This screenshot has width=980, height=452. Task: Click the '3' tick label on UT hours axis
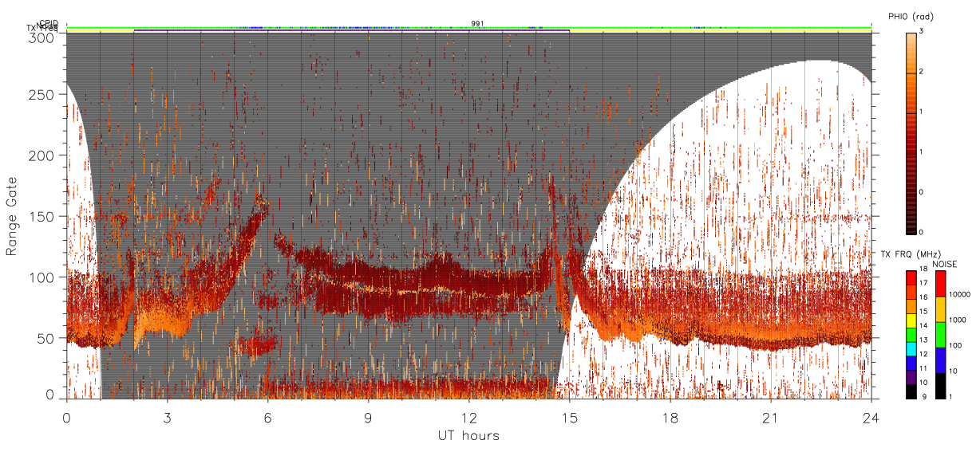pos(167,418)
